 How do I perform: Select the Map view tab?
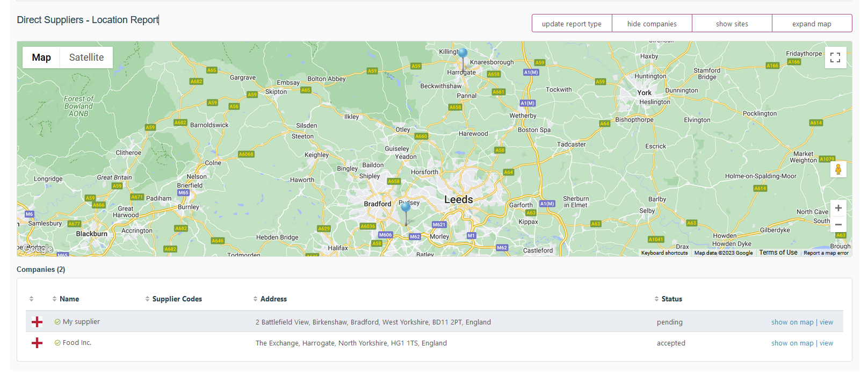coord(41,57)
